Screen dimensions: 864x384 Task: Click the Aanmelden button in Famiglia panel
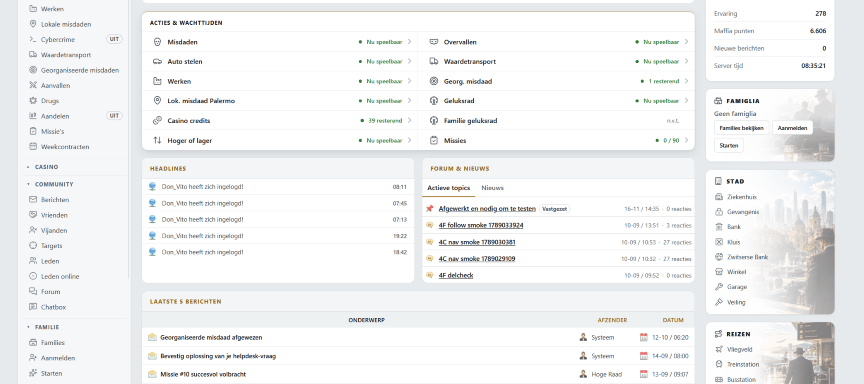(792, 128)
